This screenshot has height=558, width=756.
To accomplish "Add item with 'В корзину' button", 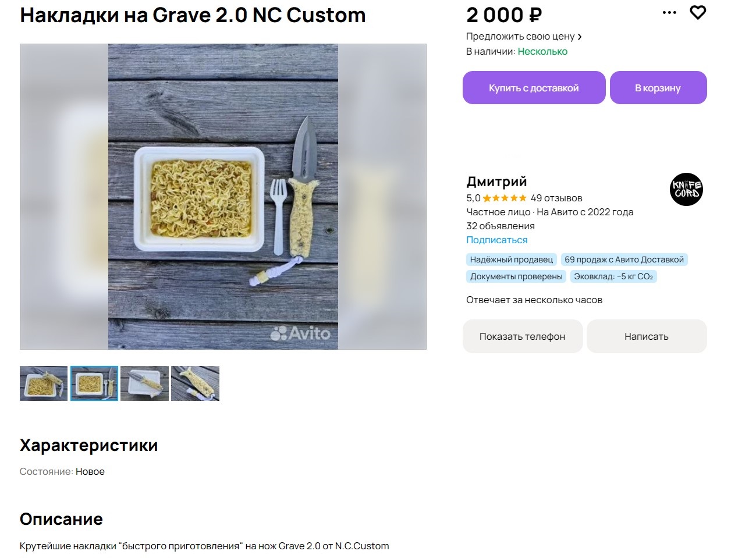I will point(658,88).
